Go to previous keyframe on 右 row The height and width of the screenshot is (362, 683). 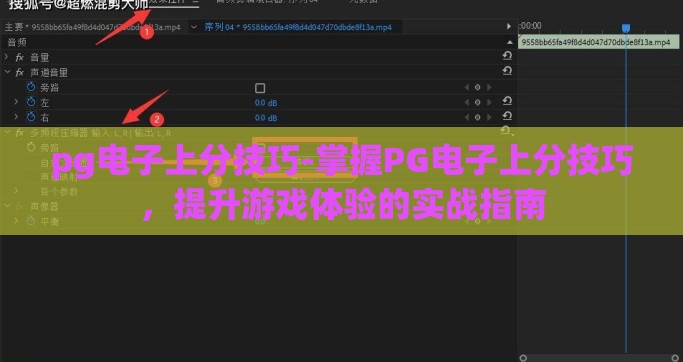467,117
